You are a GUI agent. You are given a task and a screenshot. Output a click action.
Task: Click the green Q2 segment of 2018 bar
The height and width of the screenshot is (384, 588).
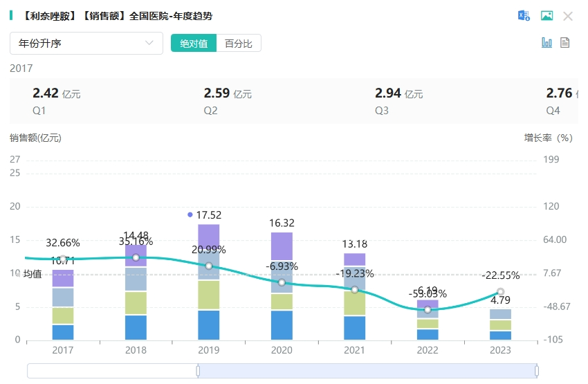pyautogui.click(x=136, y=303)
